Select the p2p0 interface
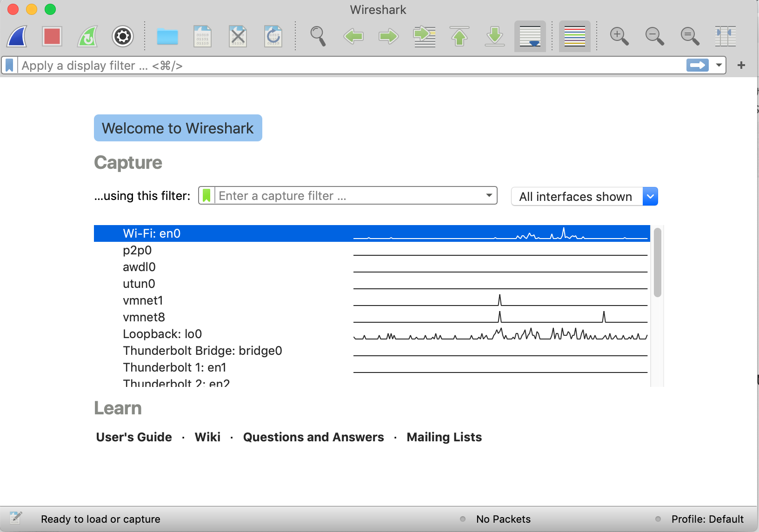The width and height of the screenshot is (759, 532). [372, 250]
